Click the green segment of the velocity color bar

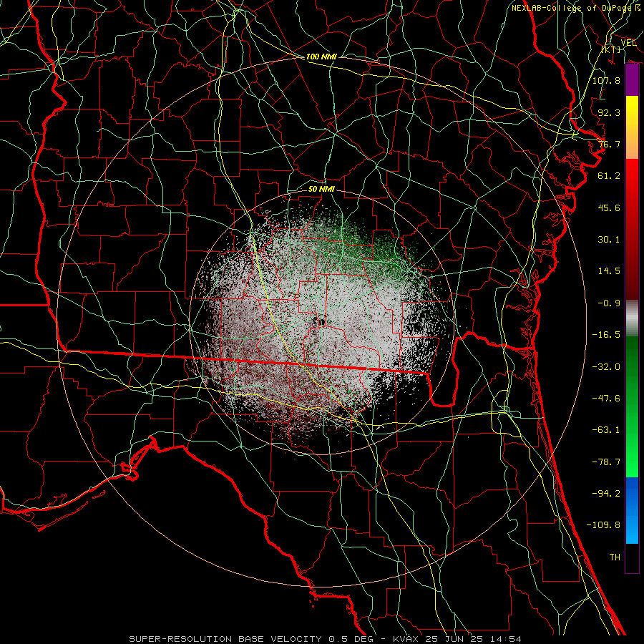click(632, 406)
